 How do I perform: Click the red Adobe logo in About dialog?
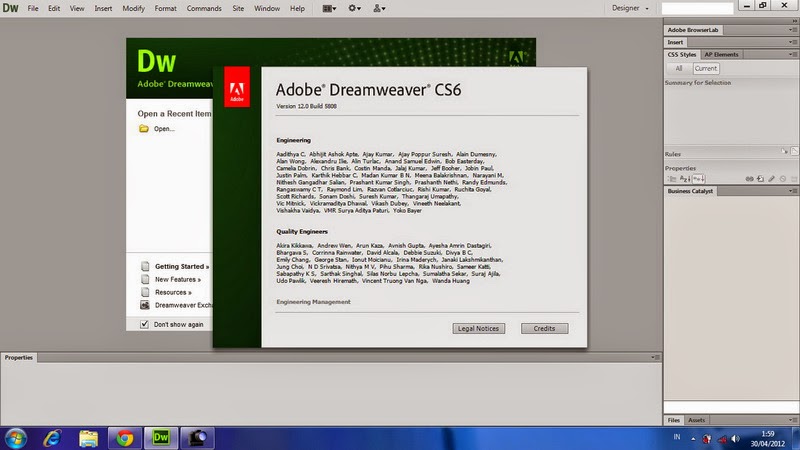click(x=237, y=87)
